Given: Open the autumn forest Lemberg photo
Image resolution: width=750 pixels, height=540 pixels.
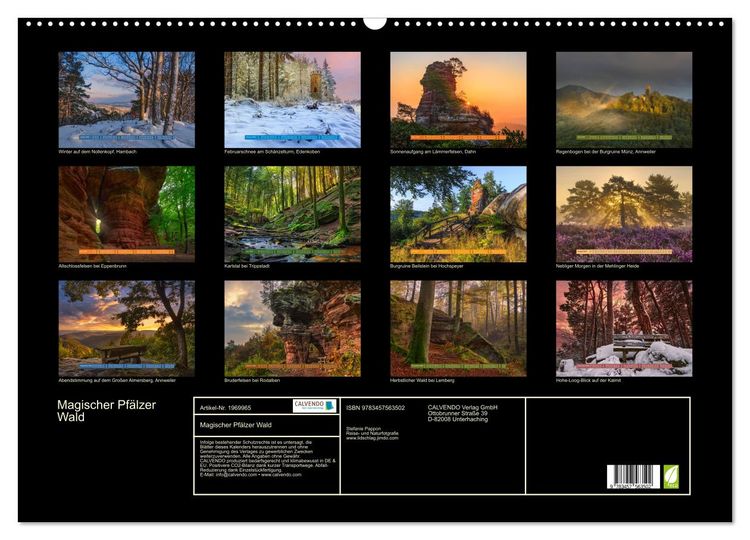Looking at the screenshot, I should pyautogui.click(x=458, y=328).
